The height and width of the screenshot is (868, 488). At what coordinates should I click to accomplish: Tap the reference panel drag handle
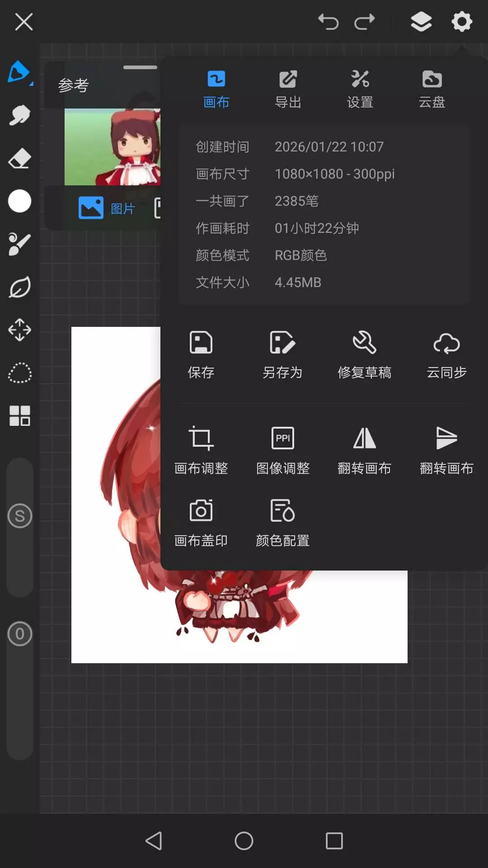click(x=140, y=67)
